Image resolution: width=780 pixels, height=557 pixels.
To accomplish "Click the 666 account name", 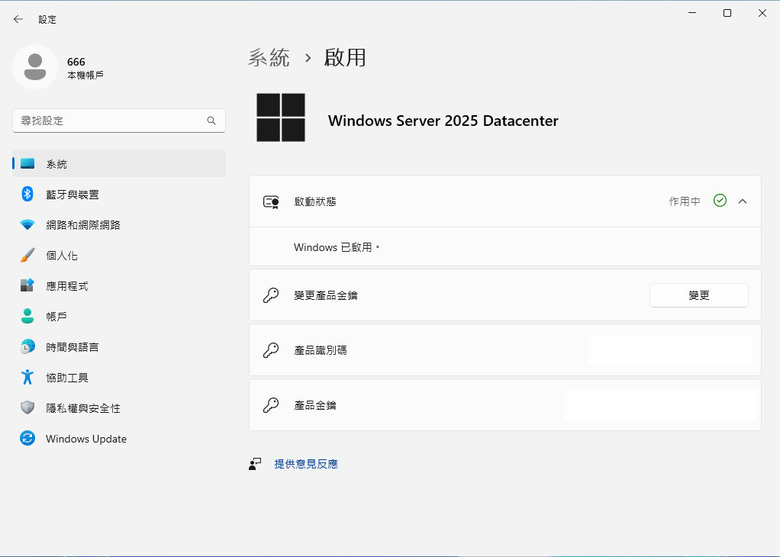I will tap(76, 62).
